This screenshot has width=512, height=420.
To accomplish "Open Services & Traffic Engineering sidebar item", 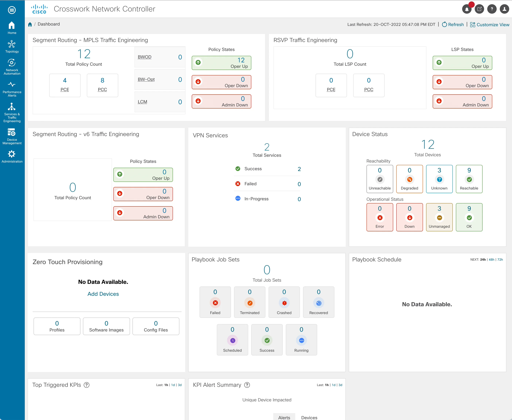I will pos(12,113).
